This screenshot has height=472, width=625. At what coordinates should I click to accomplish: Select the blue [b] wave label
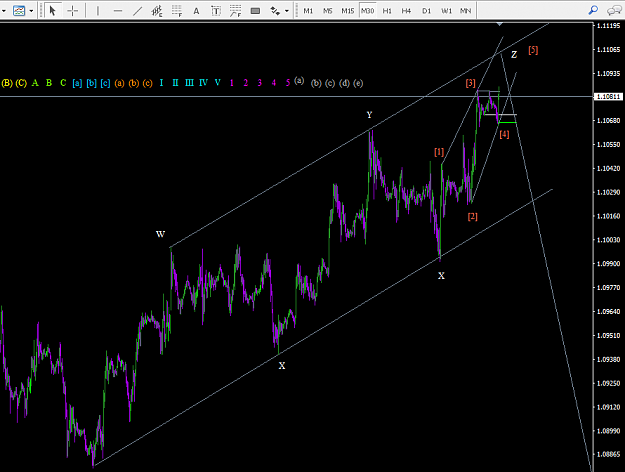point(92,83)
